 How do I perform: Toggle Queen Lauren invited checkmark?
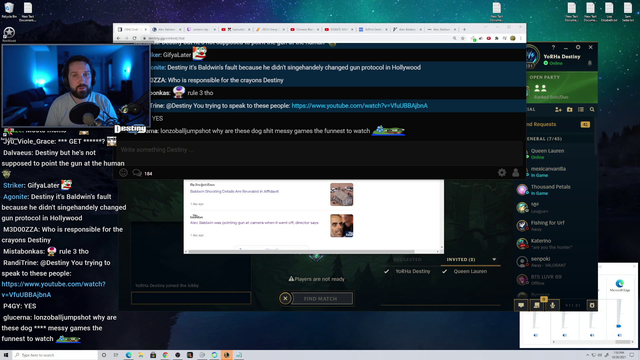444,271
